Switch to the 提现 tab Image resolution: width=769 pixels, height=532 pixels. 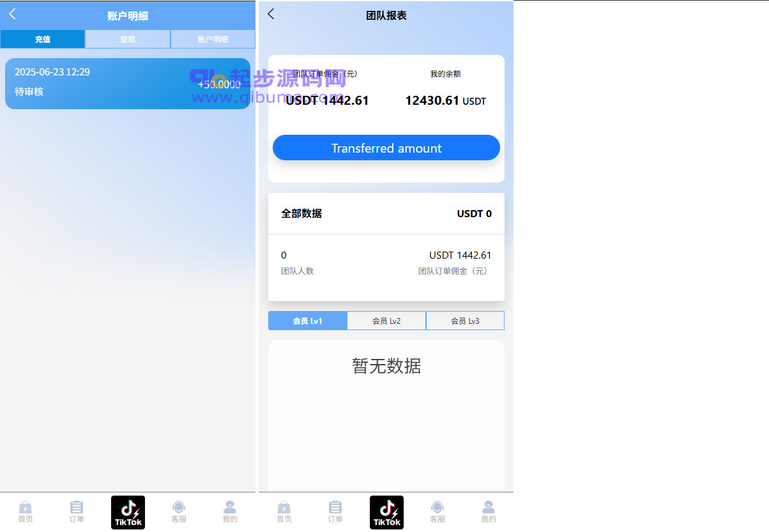tap(128, 39)
